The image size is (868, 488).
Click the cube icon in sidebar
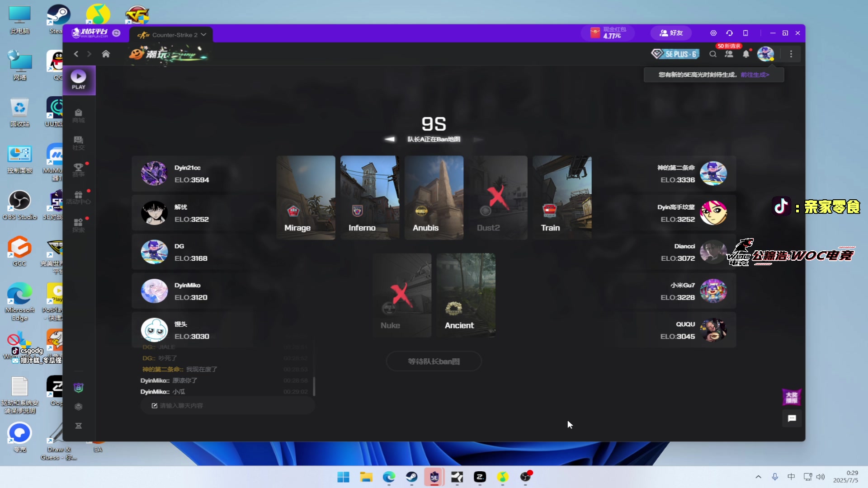[79, 407]
